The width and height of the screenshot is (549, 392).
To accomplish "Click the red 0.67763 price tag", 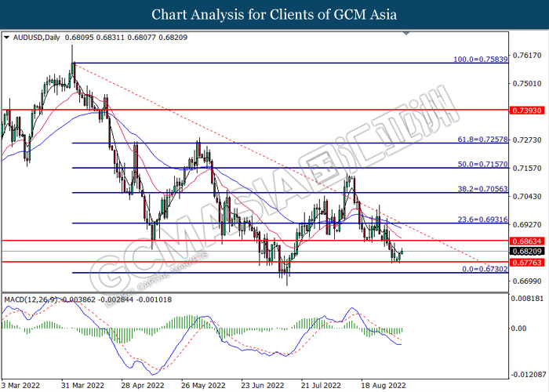I will [527, 263].
